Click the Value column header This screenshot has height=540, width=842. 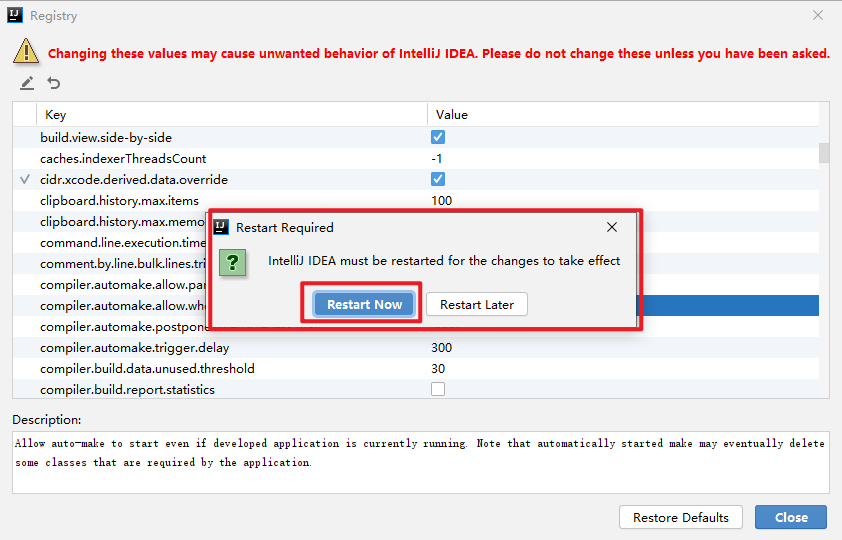point(452,115)
